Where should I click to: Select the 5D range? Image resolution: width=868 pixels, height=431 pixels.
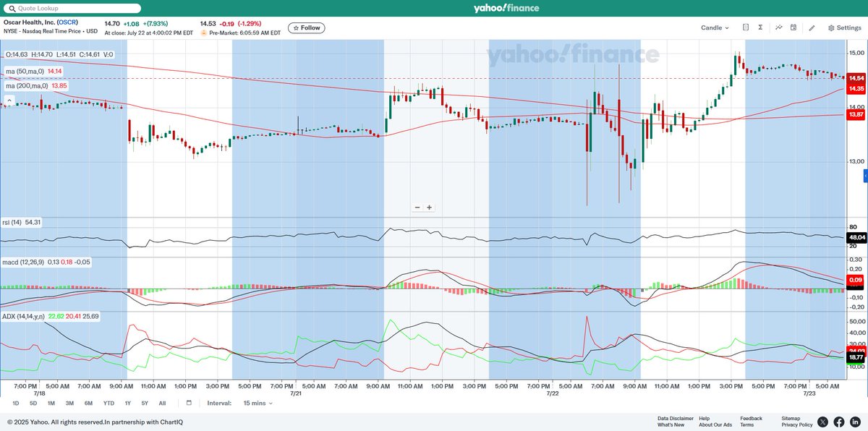(x=33, y=403)
